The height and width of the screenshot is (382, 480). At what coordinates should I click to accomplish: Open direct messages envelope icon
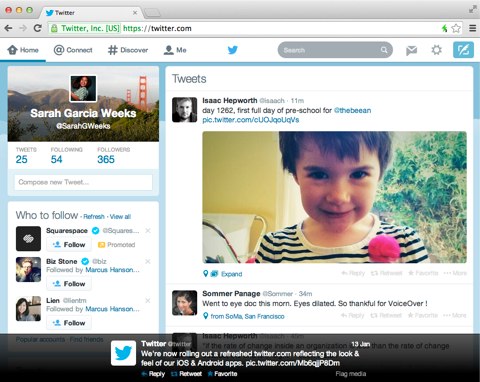pyautogui.click(x=412, y=50)
